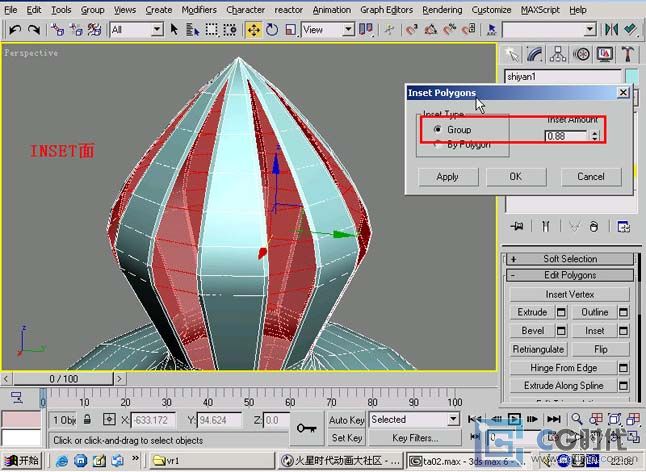The image size is (646, 472).
Task: Activate the Select and Scale tool
Action: [290, 30]
